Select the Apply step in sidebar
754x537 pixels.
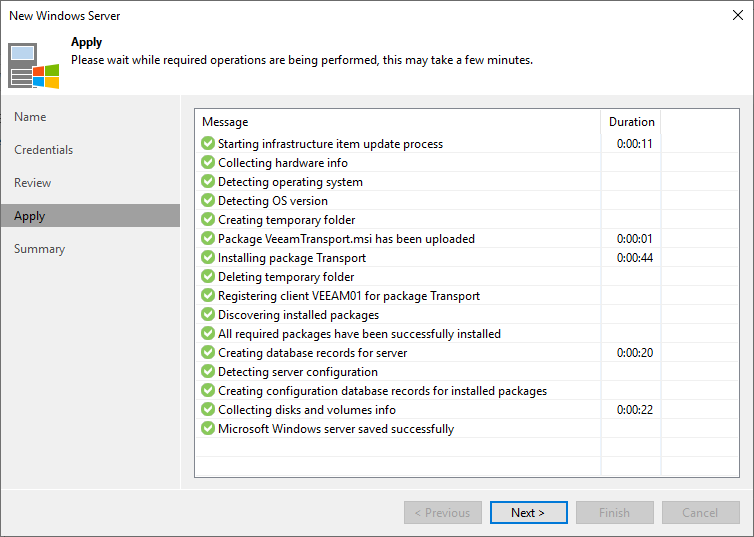click(90, 216)
